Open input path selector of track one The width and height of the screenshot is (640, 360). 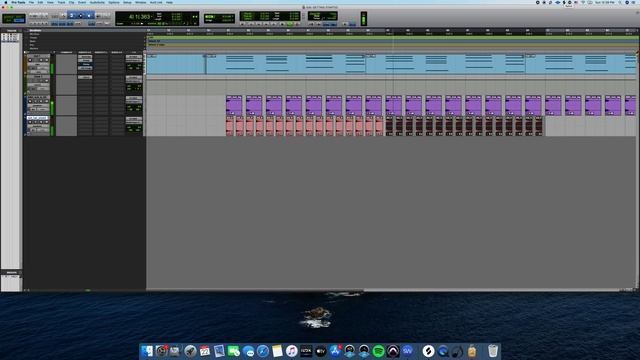click(134, 57)
